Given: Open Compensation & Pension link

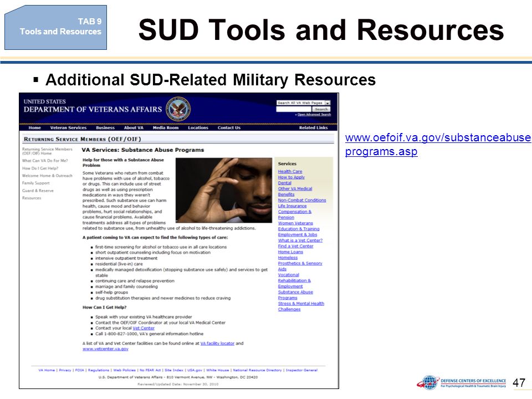Looking at the screenshot, I should (294, 215).
